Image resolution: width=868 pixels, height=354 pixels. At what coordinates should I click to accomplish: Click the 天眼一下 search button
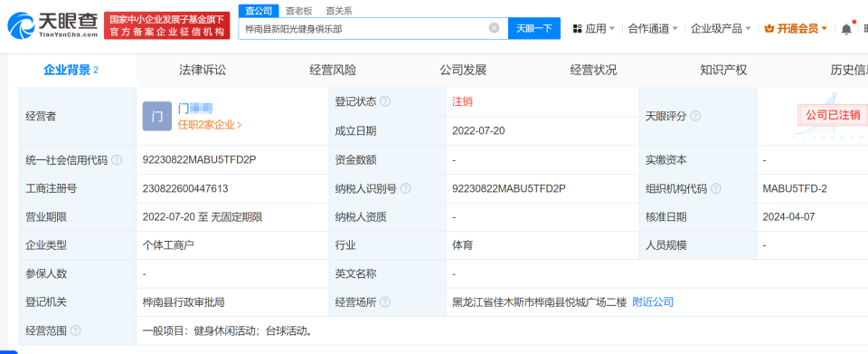[534, 28]
